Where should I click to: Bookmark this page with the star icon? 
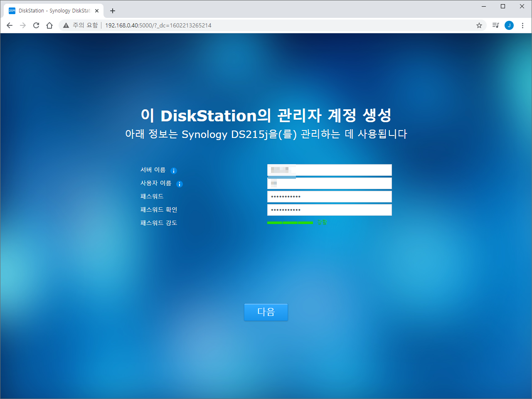[479, 25]
